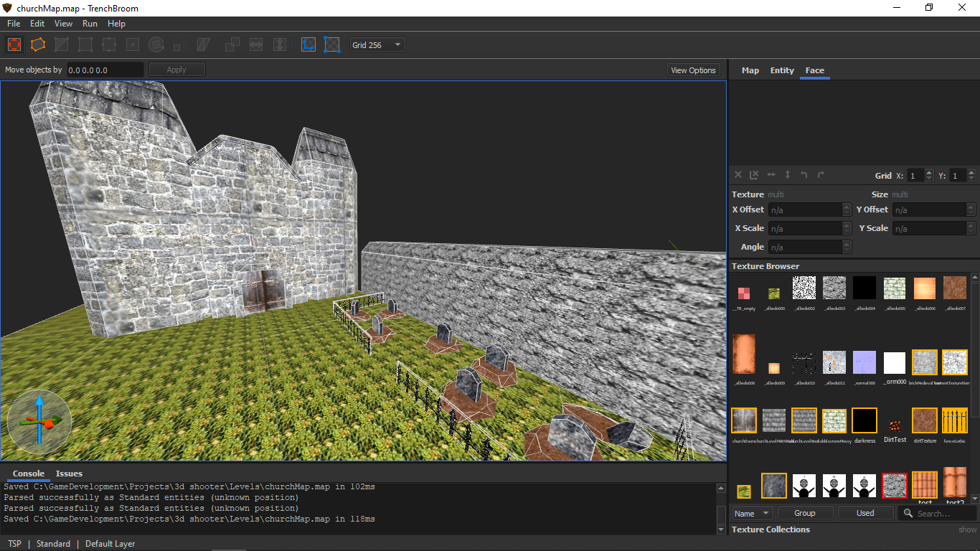Toggle the Used textures filter
Image resolution: width=980 pixels, height=551 pixels.
[865, 513]
